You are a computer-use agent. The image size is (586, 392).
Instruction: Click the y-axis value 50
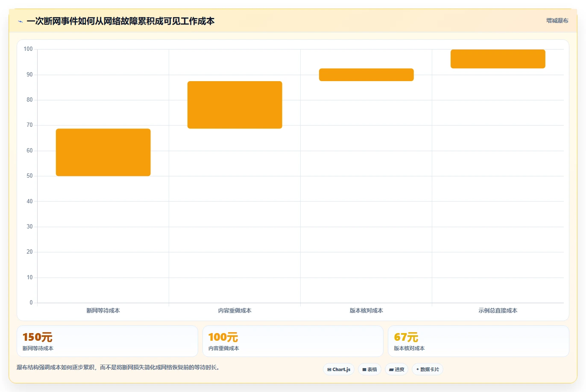click(x=29, y=176)
